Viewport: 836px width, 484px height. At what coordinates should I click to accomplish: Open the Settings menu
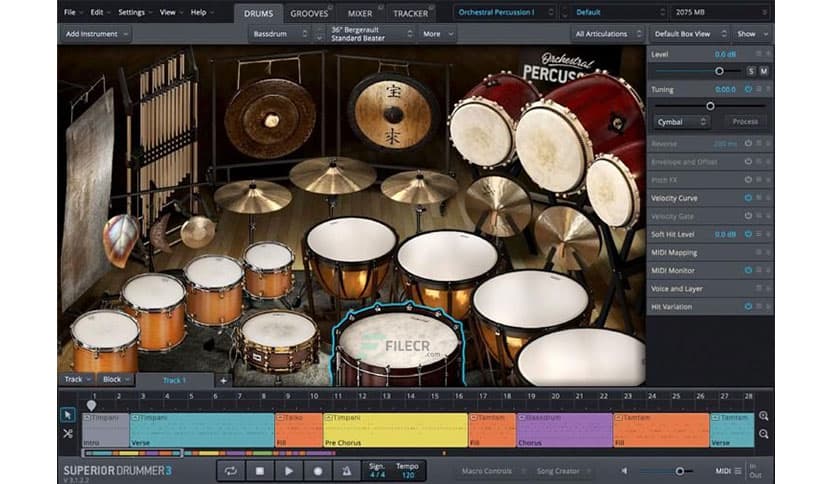pyautogui.click(x=134, y=12)
